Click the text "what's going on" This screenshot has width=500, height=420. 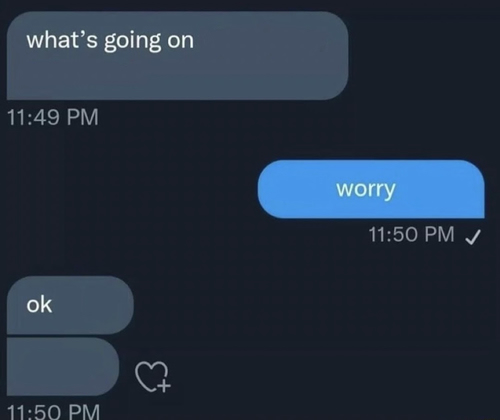click(110, 41)
